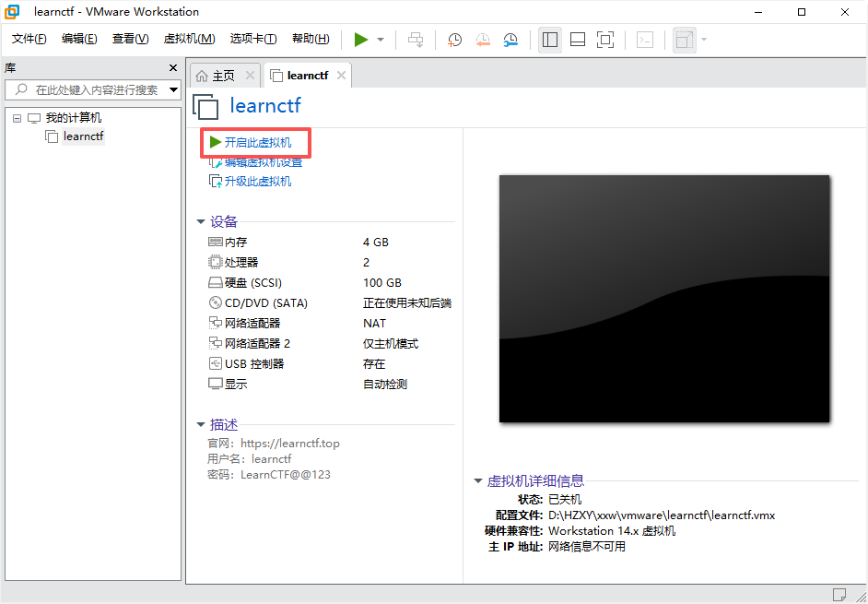868x604 pixels.
Task: Open the 虚拟机(M) menu
Action: (189, 39)
